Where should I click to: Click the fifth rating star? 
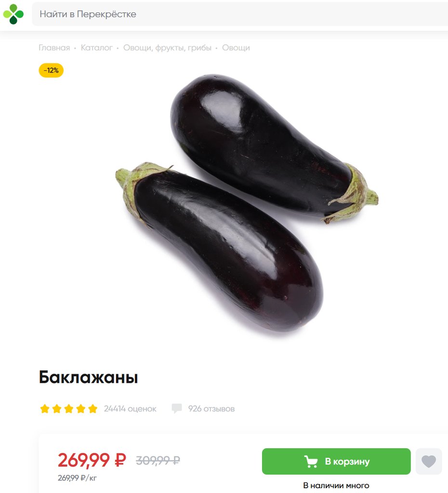(93, 409)
